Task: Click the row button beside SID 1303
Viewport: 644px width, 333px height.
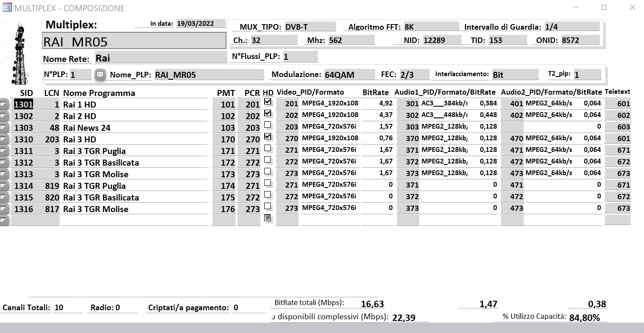Action: 4,127
